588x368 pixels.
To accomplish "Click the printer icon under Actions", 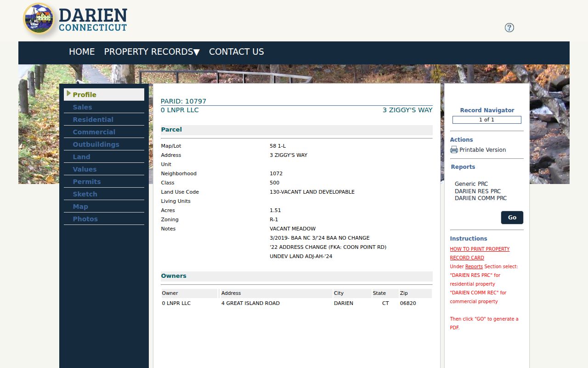I will (x=454, y=149).
